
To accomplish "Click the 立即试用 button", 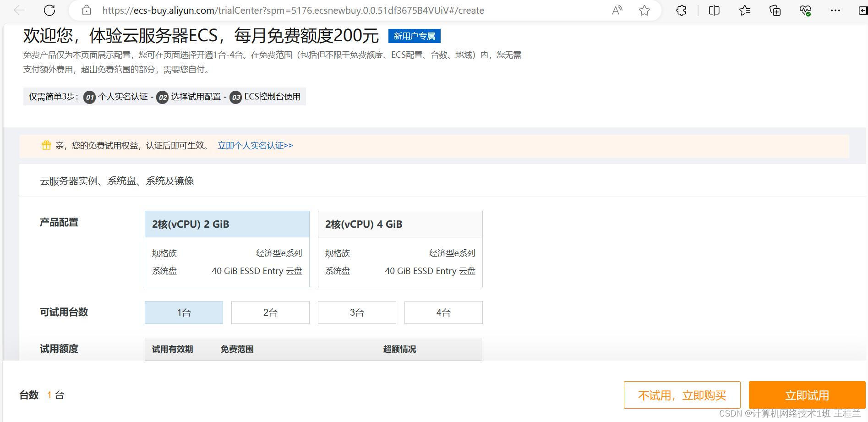I will (x=807, y=395).
